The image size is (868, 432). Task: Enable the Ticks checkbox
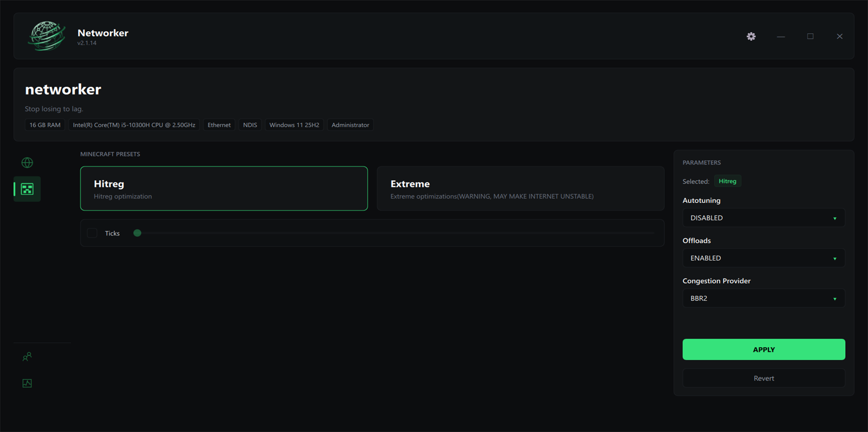92,233
